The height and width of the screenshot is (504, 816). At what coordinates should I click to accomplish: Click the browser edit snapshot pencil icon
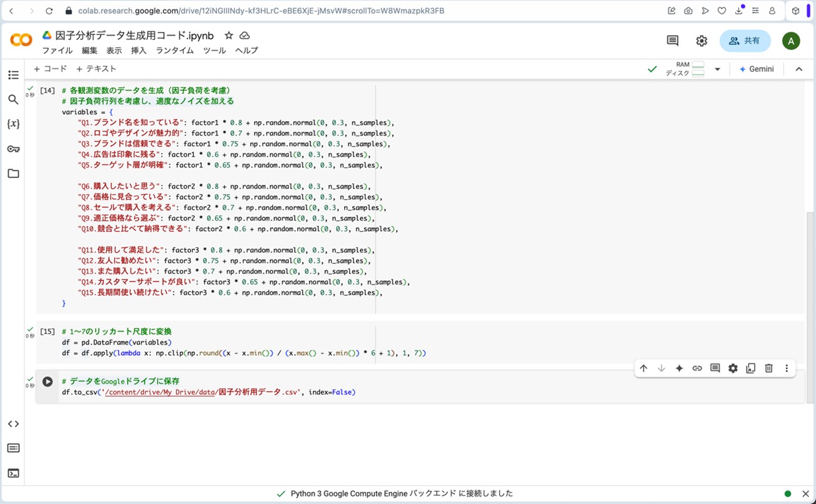coord(672,11)
